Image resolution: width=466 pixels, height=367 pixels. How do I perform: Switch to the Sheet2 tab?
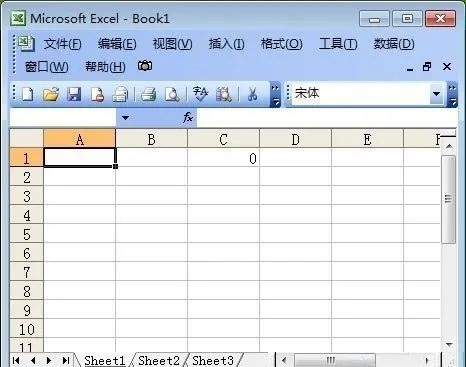[159, 360]
